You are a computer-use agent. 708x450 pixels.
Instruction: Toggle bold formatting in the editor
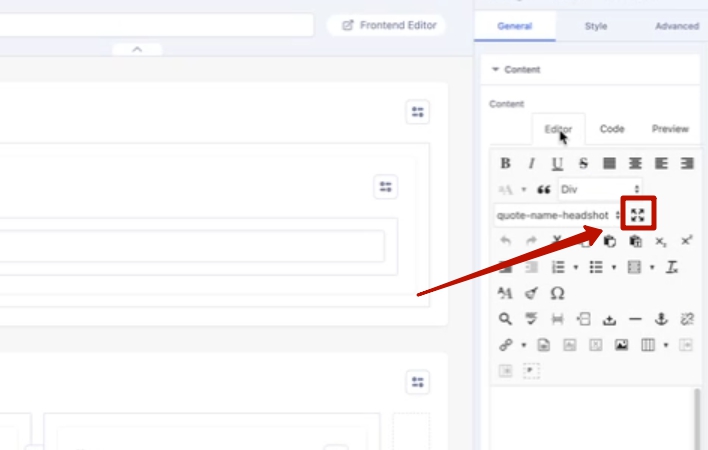505,163
